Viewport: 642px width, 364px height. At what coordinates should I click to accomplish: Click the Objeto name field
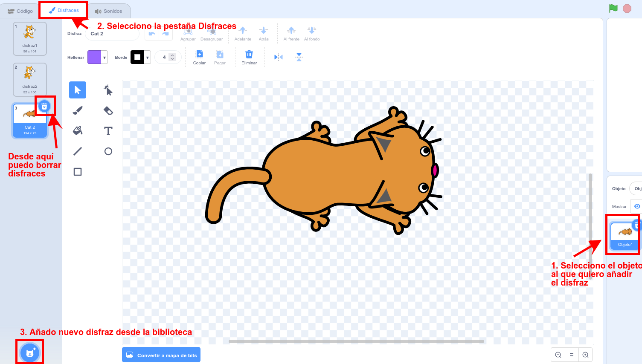(636, 188)
